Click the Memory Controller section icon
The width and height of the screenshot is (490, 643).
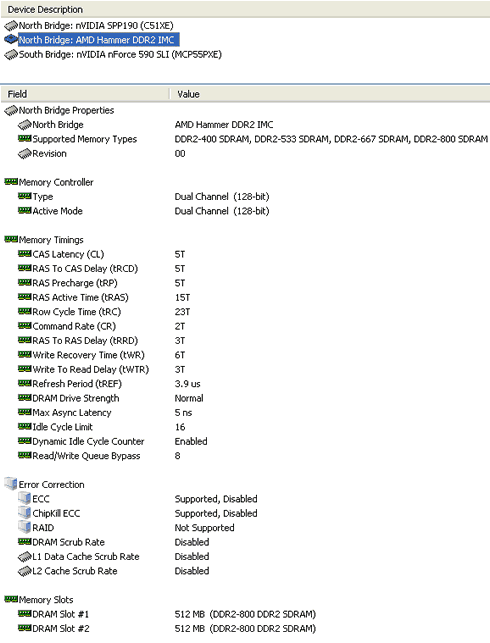pyautogui.click(x=11, y=182)
